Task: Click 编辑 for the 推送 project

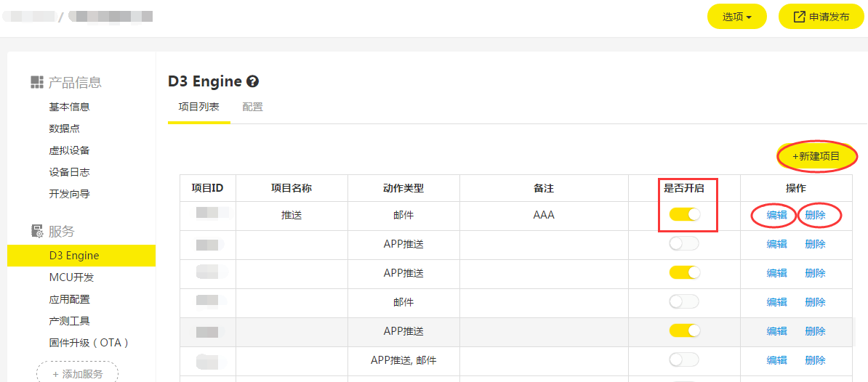Action: pos(776,215)
